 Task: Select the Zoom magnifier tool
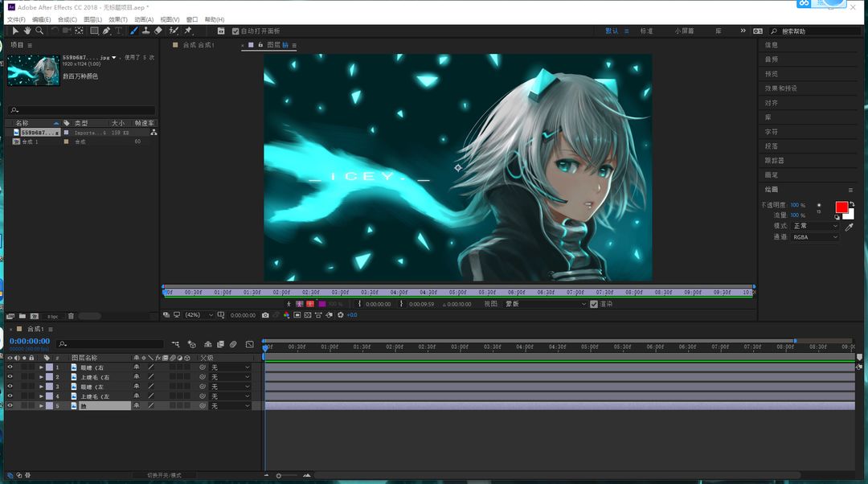click(39, 31)
